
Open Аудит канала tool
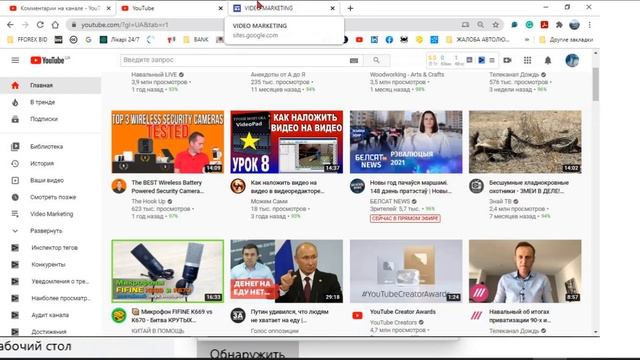tap(51, 315)
